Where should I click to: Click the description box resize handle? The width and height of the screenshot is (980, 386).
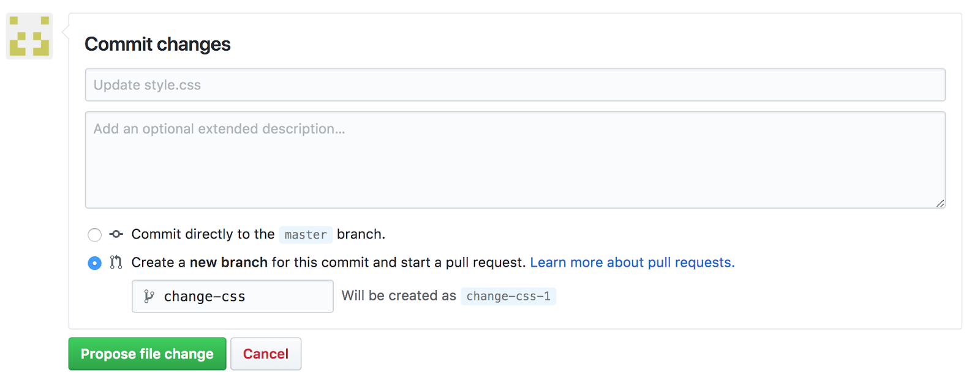pos(940,204)
